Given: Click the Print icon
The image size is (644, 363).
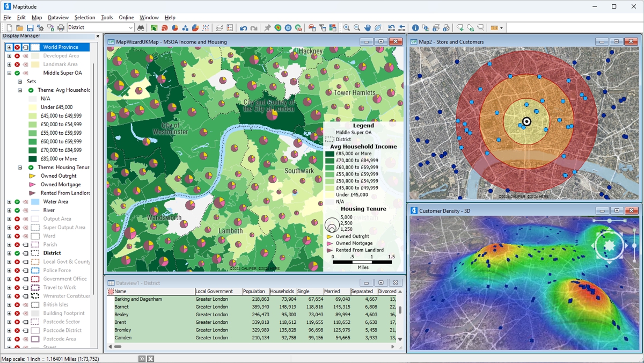Looking at the screenshot, I should (x=60, y=27).
